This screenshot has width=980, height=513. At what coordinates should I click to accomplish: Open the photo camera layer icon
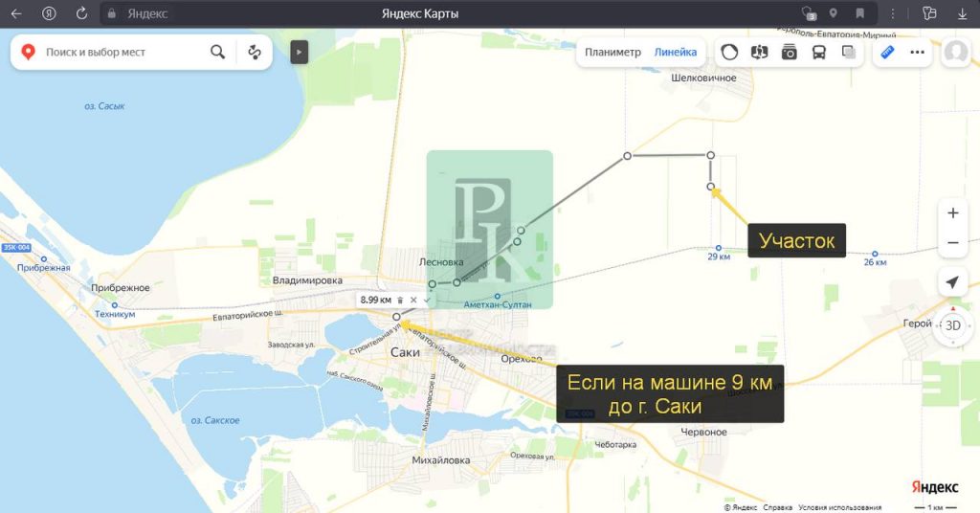[x=789, y=52]
